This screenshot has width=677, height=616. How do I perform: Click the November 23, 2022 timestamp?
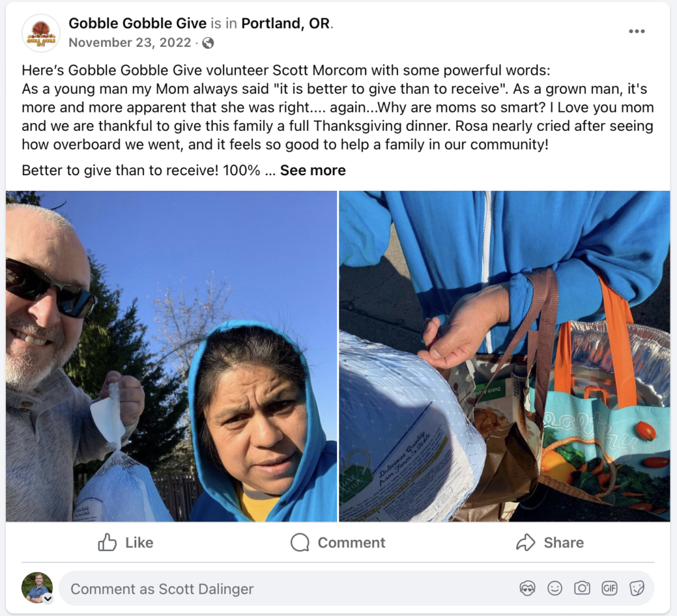tap(130, 43)
